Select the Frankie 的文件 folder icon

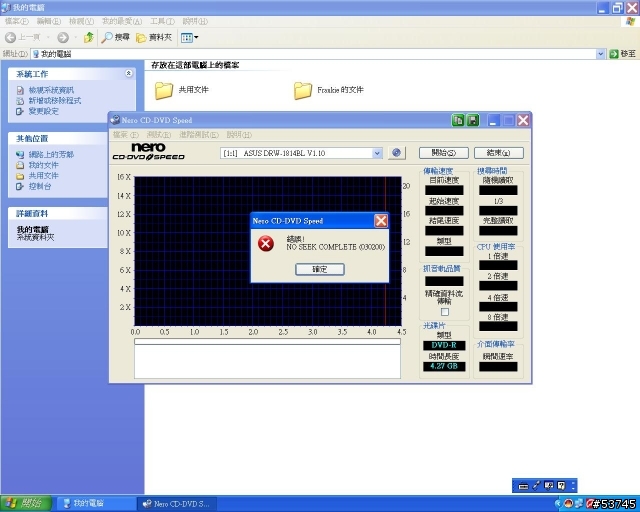click(303, 90)
